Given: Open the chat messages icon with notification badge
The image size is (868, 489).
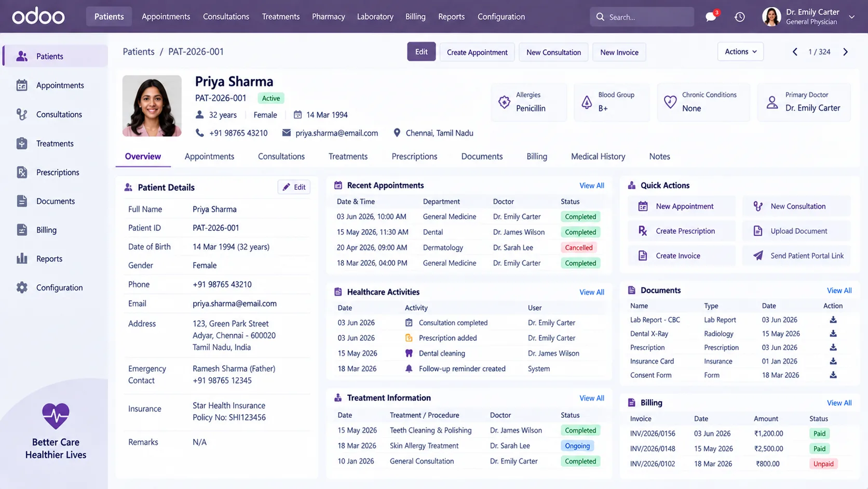Looking at the screenshot, I should [x=711, y=17].
